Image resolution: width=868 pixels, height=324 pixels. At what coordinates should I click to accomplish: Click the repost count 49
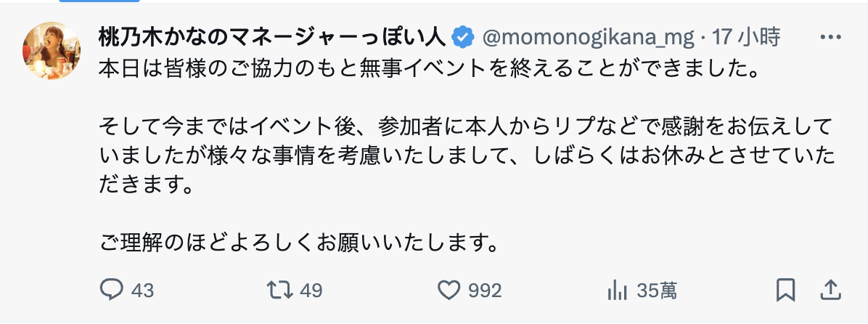[311, 291]
